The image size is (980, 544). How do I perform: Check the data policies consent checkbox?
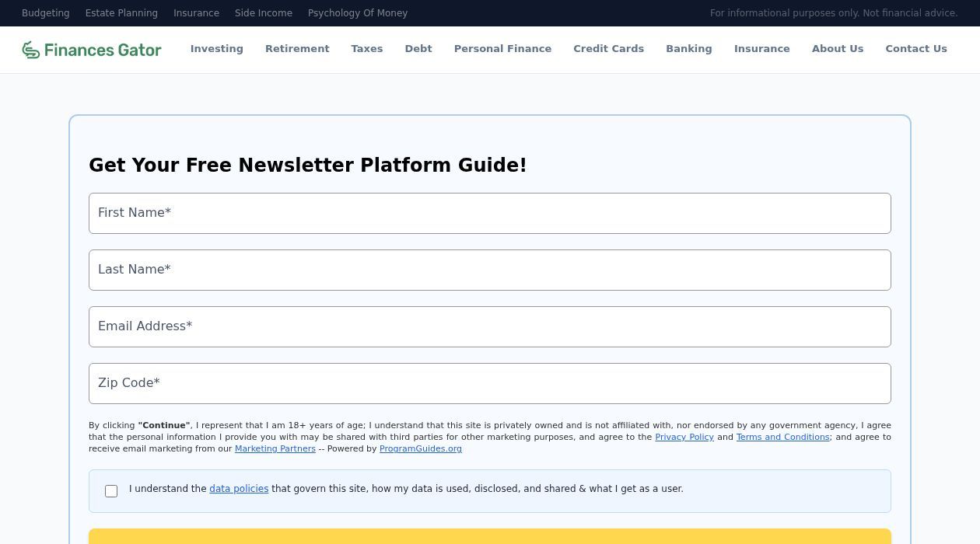tap(111, 491)
